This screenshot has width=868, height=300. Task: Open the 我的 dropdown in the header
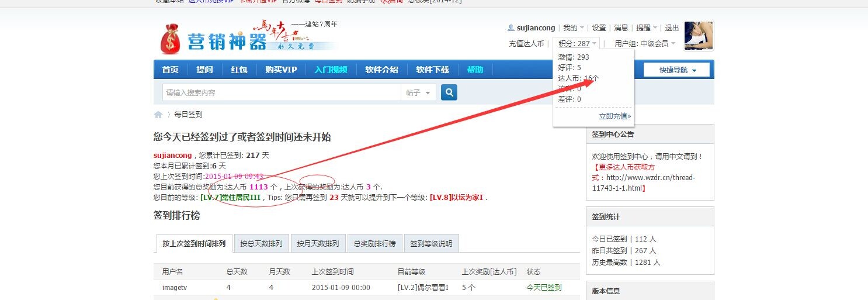tap(574, 28)
